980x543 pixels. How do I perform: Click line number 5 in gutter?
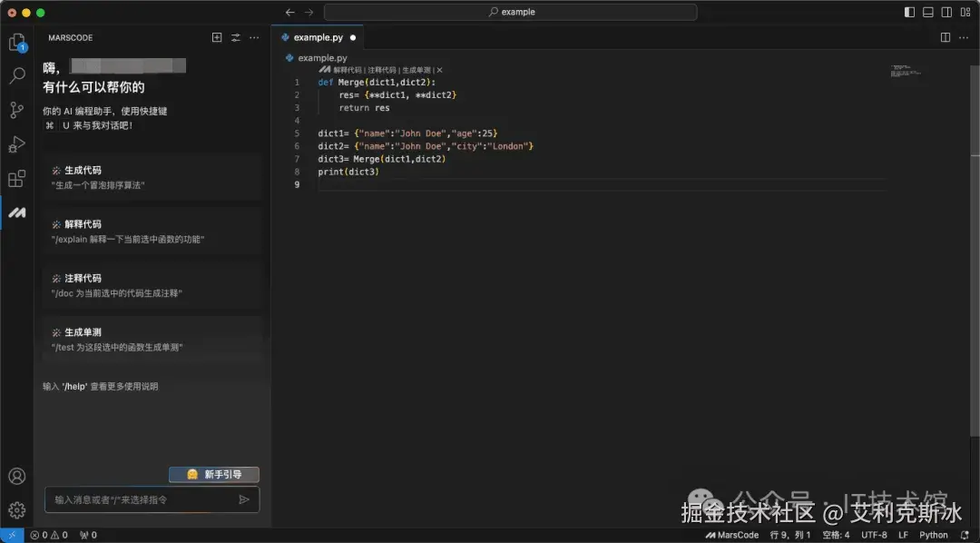pyautogui.click(x=297, y=133)
